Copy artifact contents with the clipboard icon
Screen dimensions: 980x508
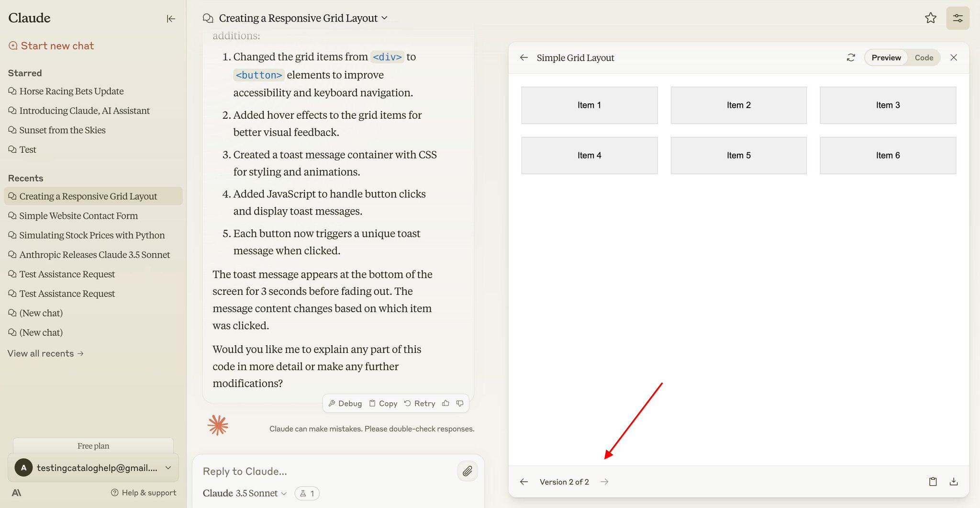[x=933, y=482]
